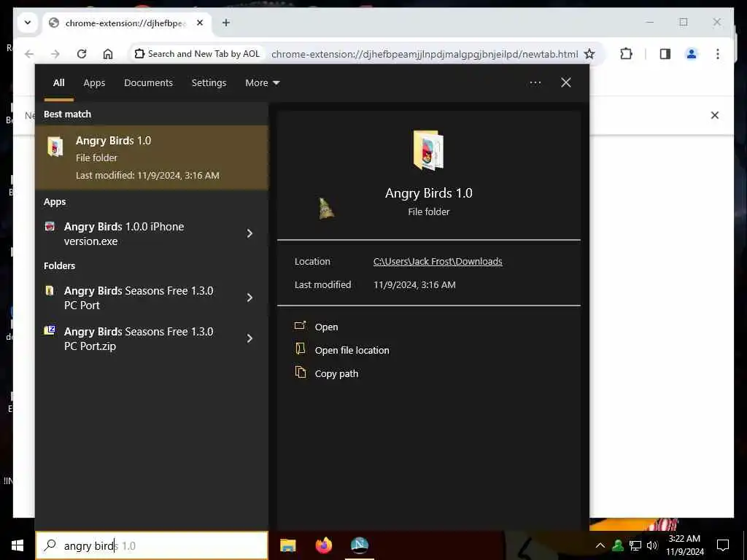Image resolution: width=747 pixels, height=560 pixels.
Task: Open File Explorer from the taskbar
Action: [x=287, y=545]
